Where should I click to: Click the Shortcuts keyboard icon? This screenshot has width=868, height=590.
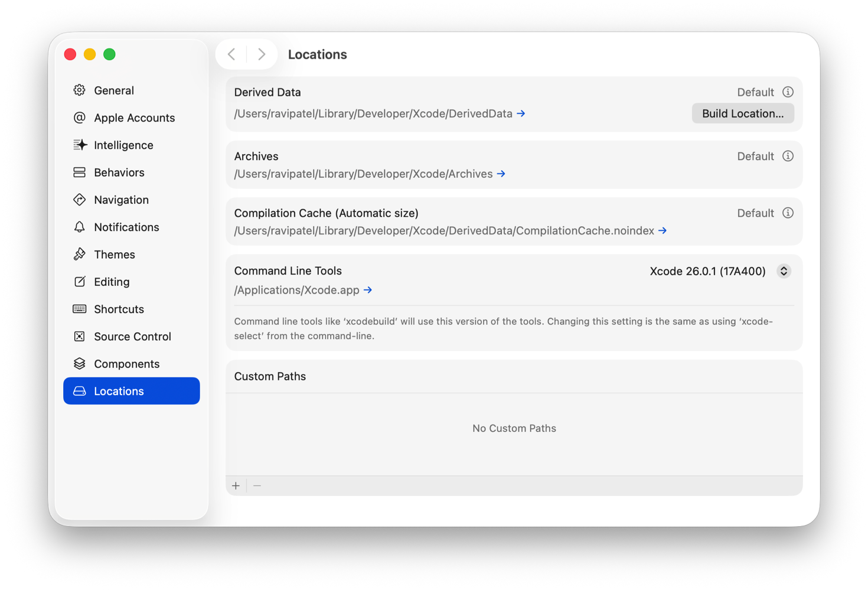[79, 309]
